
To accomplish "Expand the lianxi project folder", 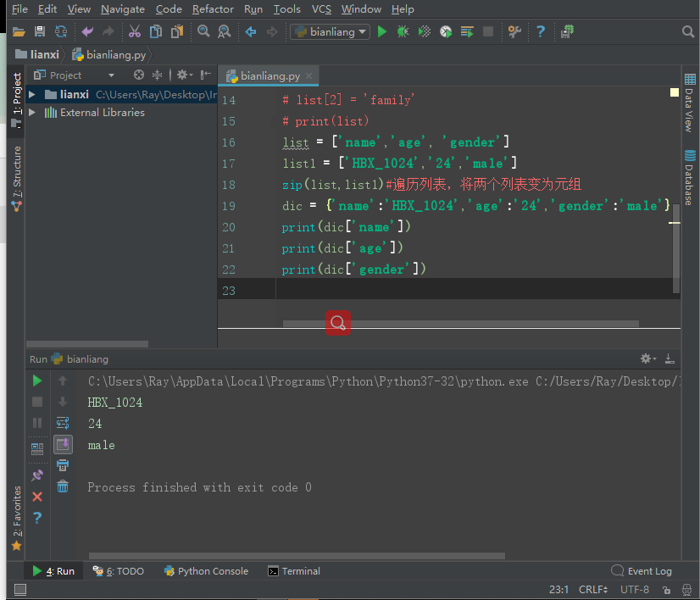I will [x=31, y=95].
